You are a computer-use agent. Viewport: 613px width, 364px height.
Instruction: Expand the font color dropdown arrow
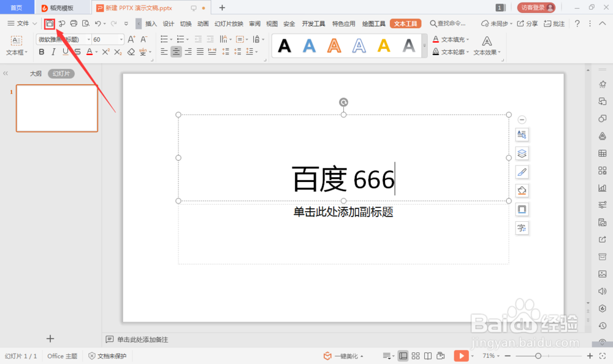[x=97, y=52]
